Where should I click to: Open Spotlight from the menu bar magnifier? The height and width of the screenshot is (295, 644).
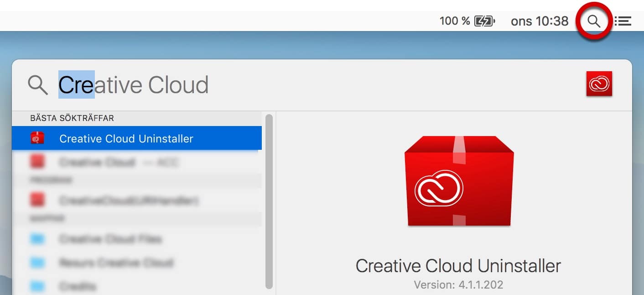(x=594, y=21)
